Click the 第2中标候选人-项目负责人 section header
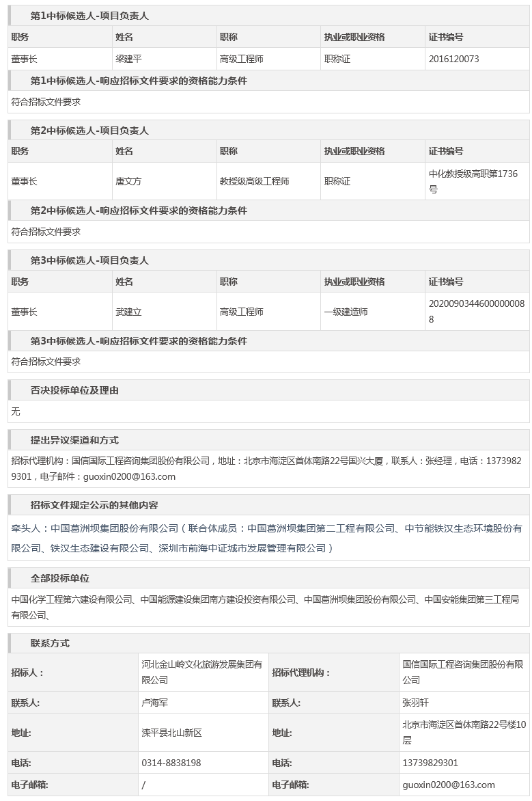The height and width of the screenshot is (801, 532). 89,131
